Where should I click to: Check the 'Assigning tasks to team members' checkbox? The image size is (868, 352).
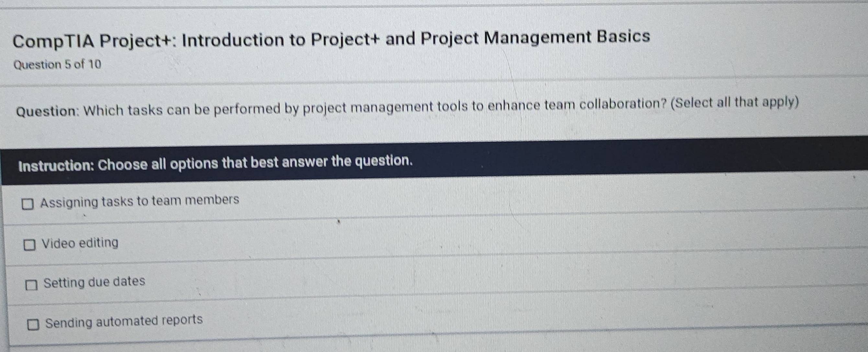pos(28,204)
